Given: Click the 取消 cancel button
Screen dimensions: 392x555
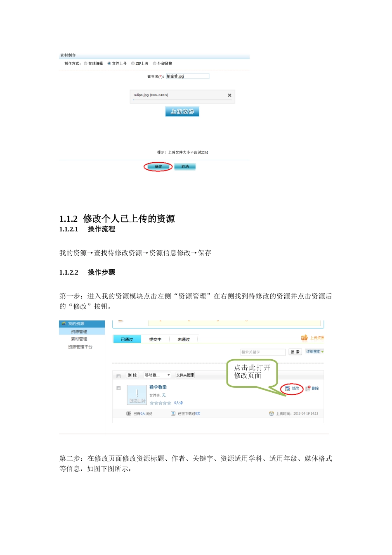Looking at the screenshot, I should click(185, 167).
